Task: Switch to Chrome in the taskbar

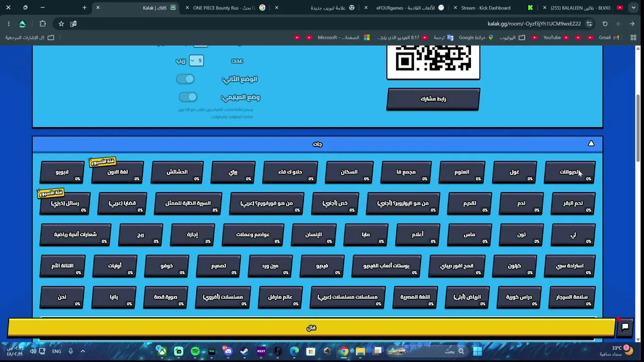Action: (x=344, y=351)
